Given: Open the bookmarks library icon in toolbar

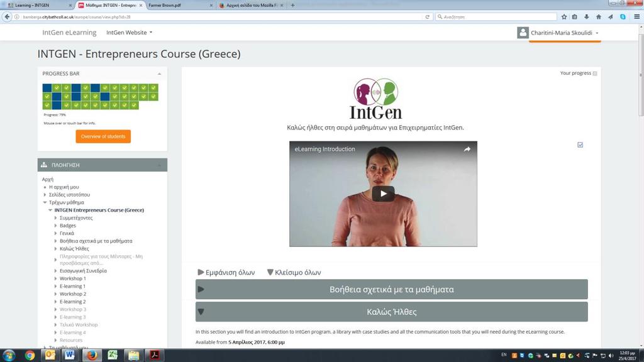Looking at the screenshot, I should 575,17.
